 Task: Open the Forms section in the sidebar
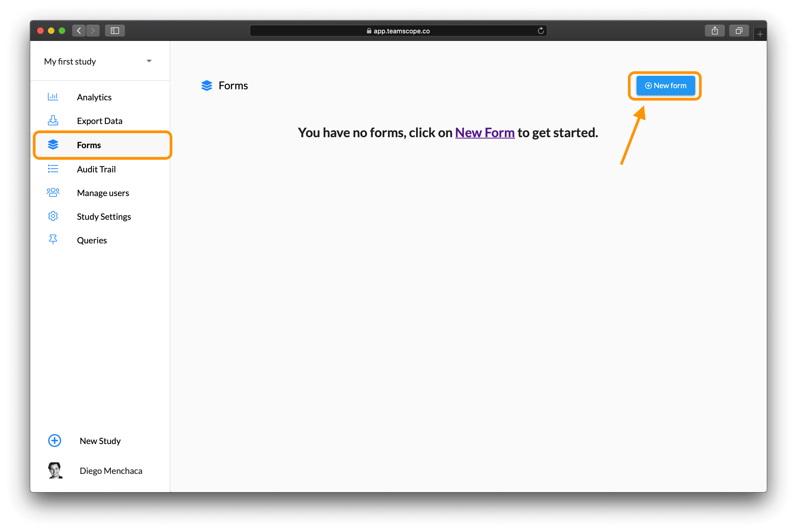(89, 145)
